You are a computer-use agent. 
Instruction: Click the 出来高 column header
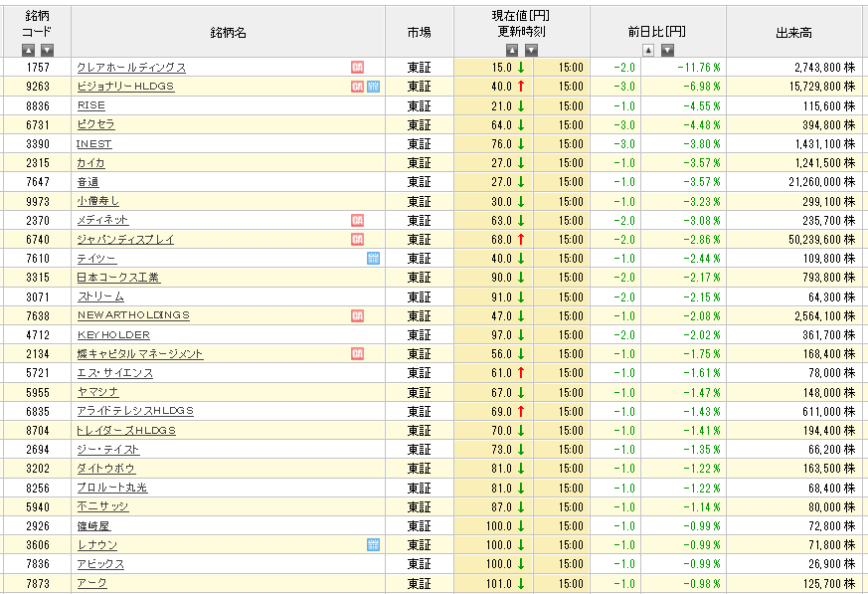793,32
